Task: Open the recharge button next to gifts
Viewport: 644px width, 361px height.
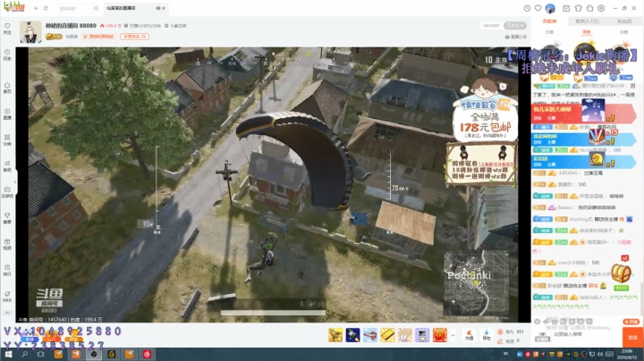Action: (469, 335)
